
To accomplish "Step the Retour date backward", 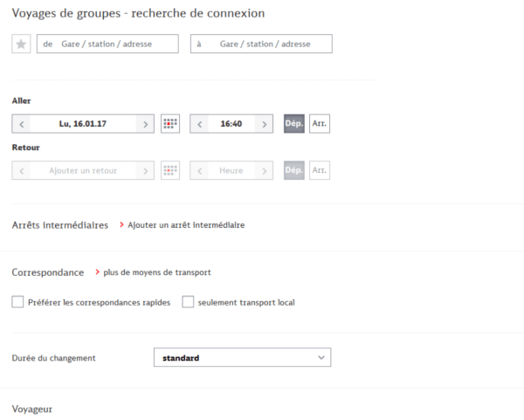I will [21, 171].
